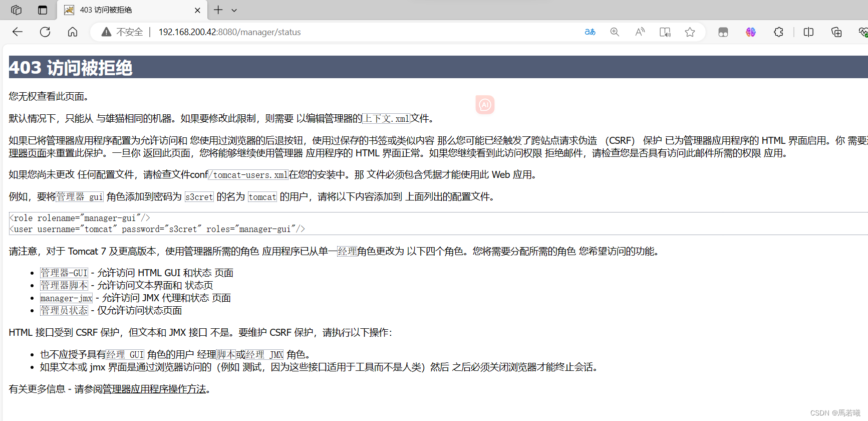Screen dimensions: 868x421
Task: Click the /tomcat-users.xml file name text
Action: point(248,175)
